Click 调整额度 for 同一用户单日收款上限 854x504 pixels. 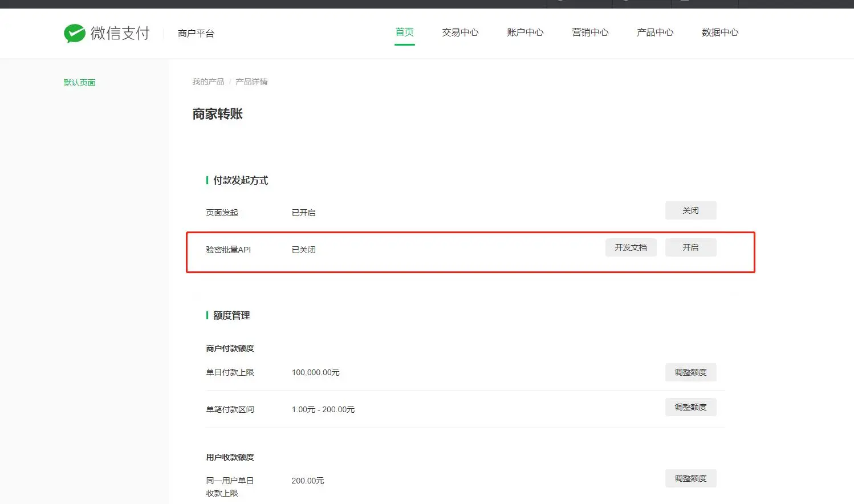691,478
